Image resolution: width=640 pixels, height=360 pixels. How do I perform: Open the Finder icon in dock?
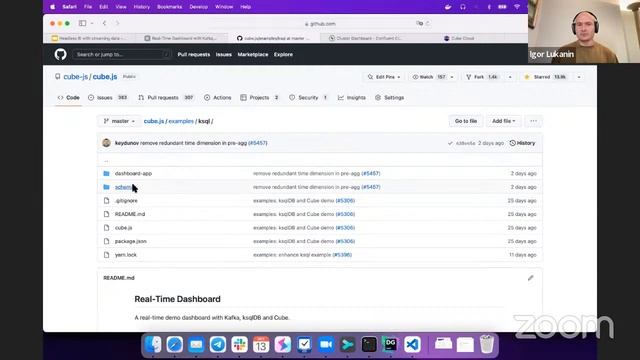tap(153, 344)
